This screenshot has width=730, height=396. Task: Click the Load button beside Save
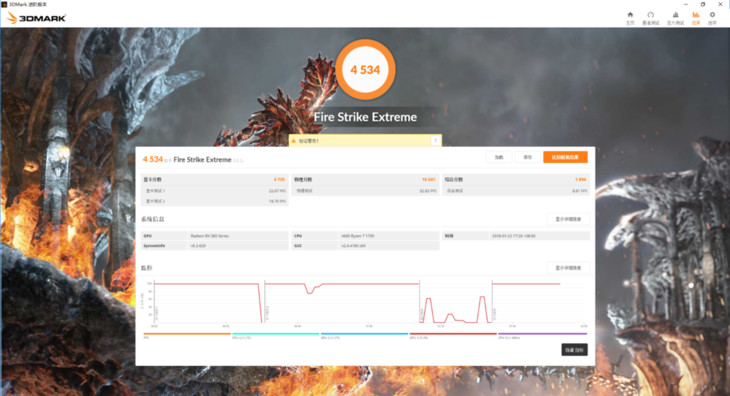click(499, 157)
